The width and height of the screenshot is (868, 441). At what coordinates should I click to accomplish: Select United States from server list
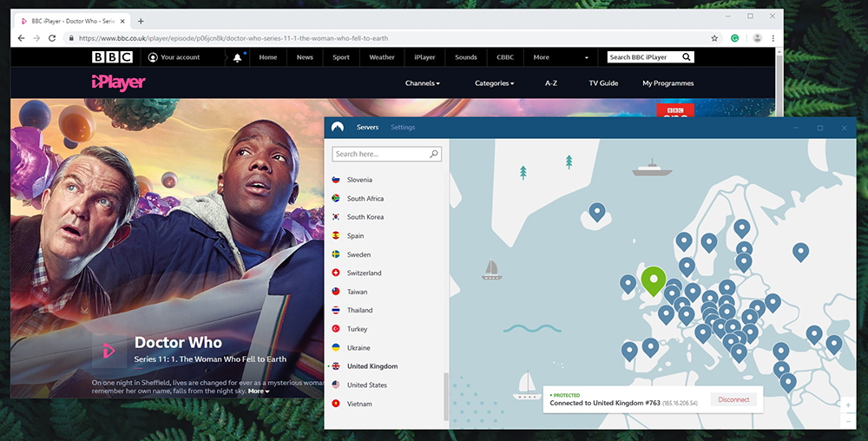(x=367, y=385)
